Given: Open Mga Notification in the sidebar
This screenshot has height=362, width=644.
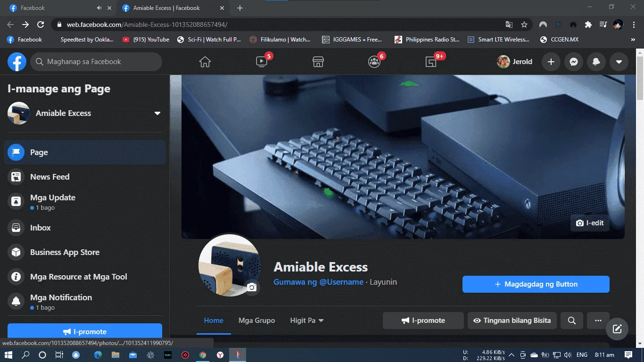Looking at the screenshot, I should [x=85, y=302].
